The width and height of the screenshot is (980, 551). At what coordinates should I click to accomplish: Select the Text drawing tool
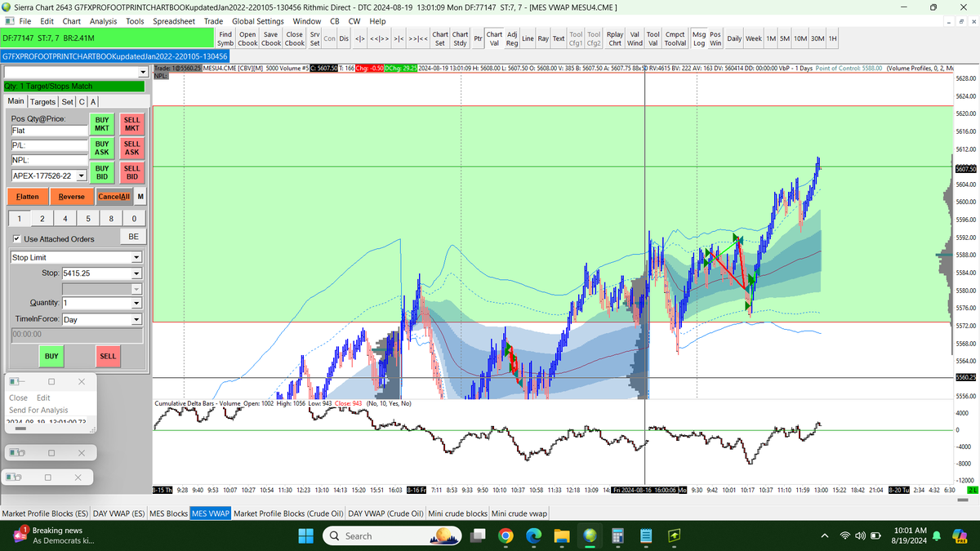558,38
